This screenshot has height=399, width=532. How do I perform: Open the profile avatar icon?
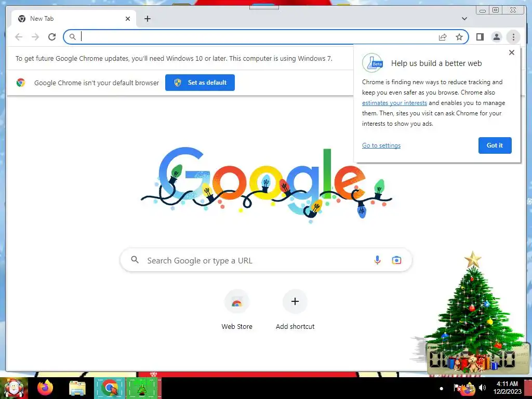496,37
